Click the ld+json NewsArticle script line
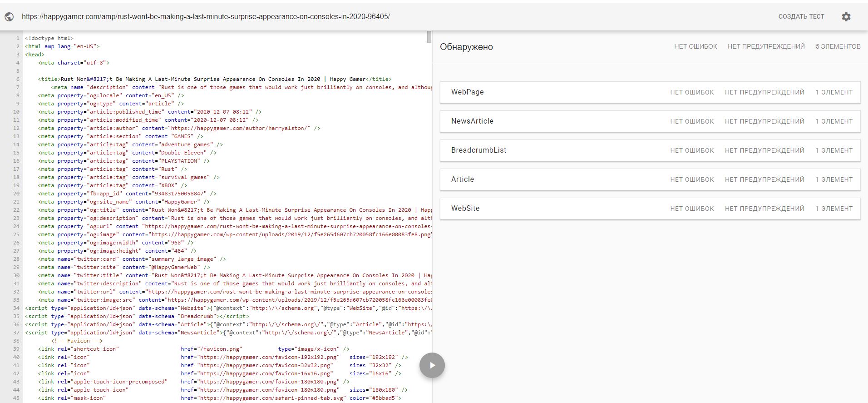868x403 pixels. [228, 333]
